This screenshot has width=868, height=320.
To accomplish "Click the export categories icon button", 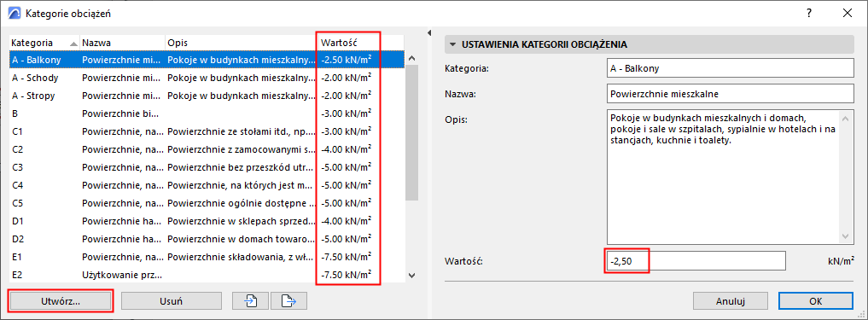I will pos(288,301).
